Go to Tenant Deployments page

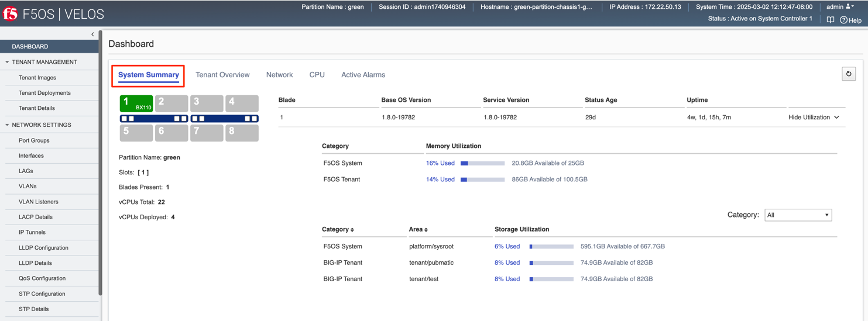[x=44, y=93]
